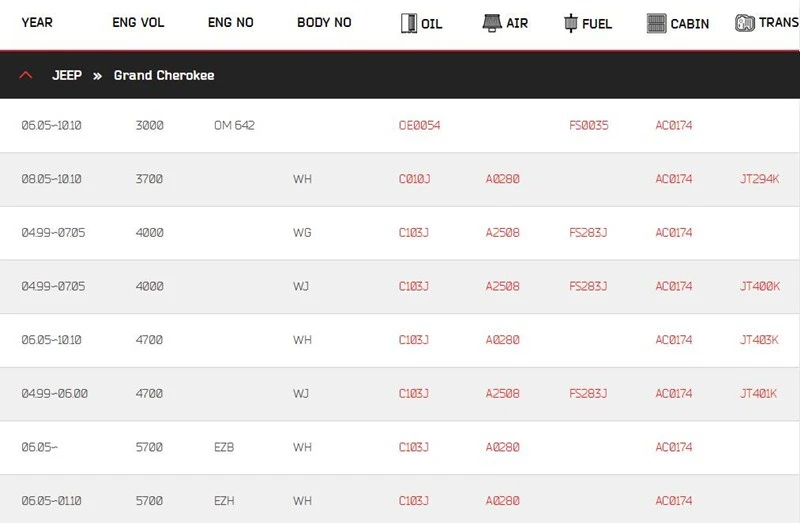Click the BODY NO column header
The width and height of the screenshot is (800, 523).
(x=324, y=22)
